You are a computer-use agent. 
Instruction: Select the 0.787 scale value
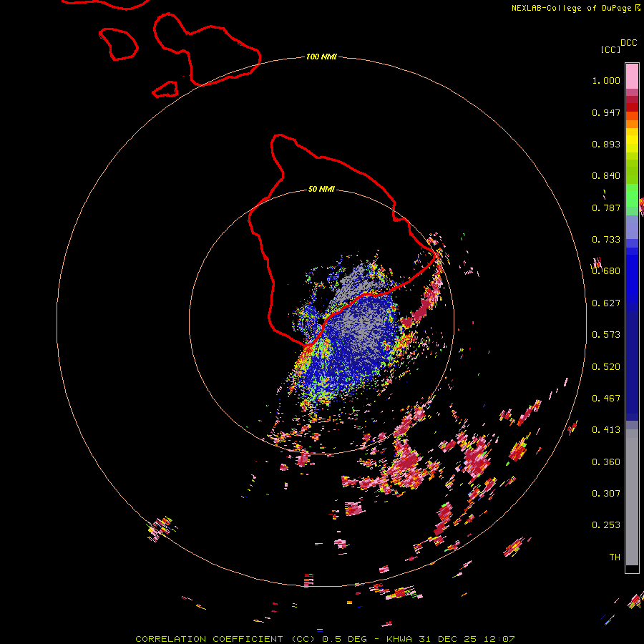click(606, 208)
